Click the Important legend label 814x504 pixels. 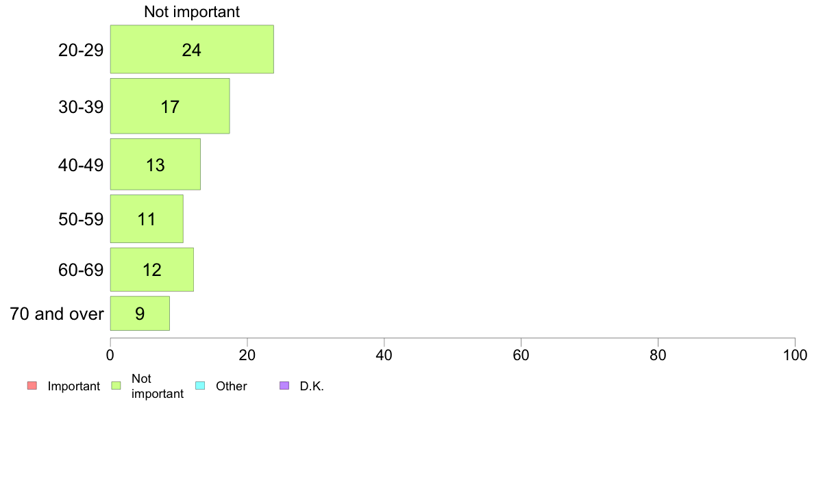coord(74,386)
